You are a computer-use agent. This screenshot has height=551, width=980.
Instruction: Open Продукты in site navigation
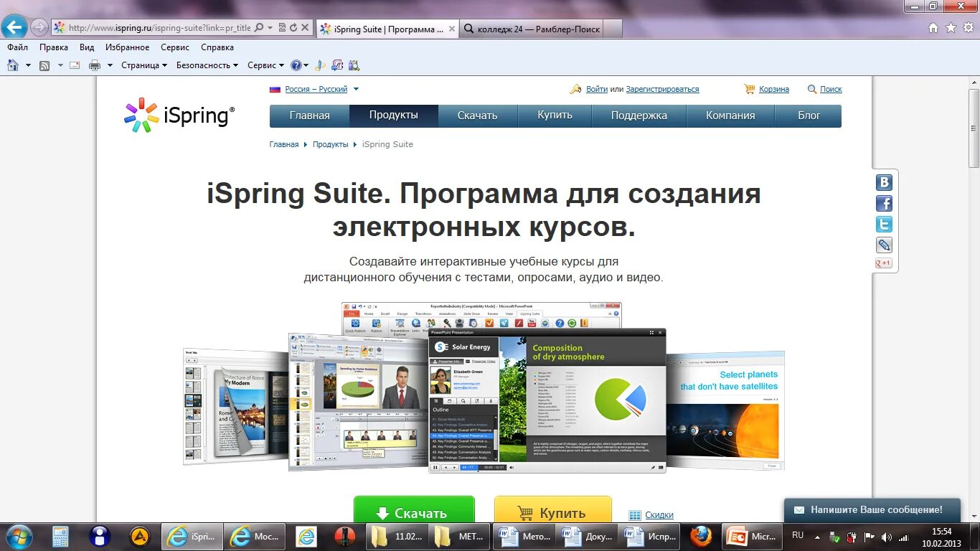[394, 116]
